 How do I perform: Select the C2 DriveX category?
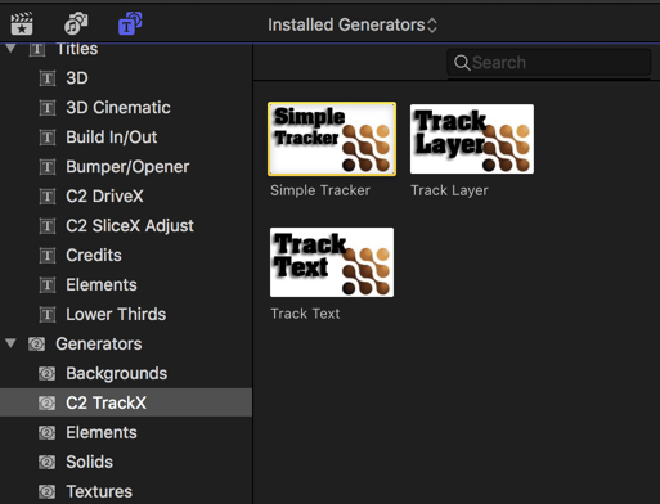(126, 196)
